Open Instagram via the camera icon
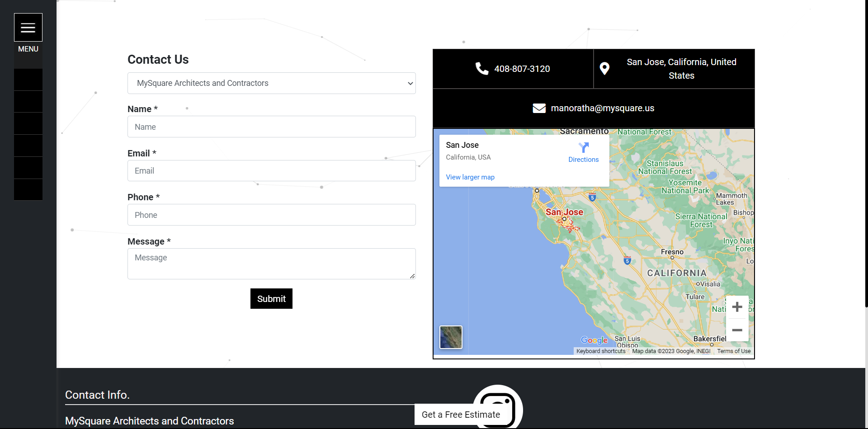Image resolution: width=868 pixels, height=429 pixels. tap(497, 406)
